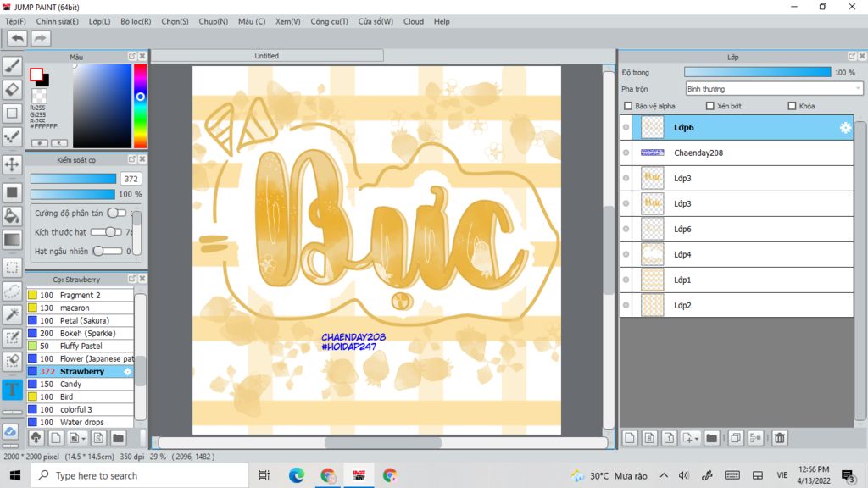This screenshot has width=868, height=488.
Task: Merge the layer down icon
Action: (x=755, y=438)
